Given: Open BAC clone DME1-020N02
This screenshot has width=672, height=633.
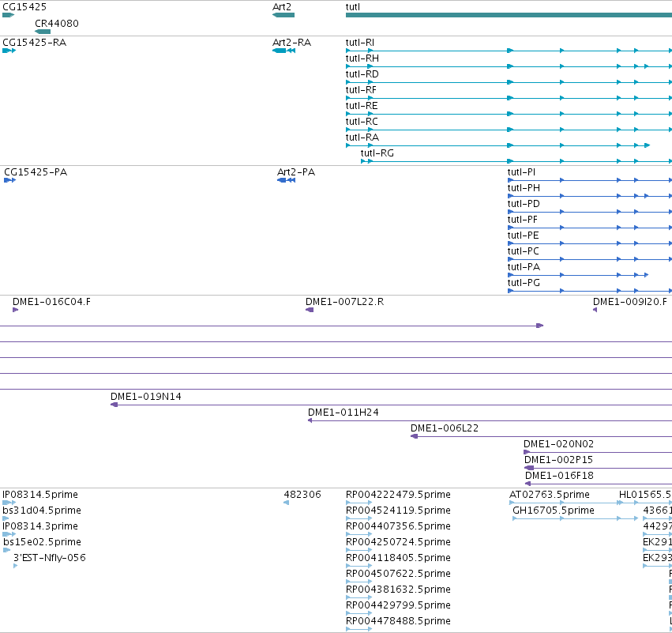Looking at the screenshot, I should [x=559, y=444].
